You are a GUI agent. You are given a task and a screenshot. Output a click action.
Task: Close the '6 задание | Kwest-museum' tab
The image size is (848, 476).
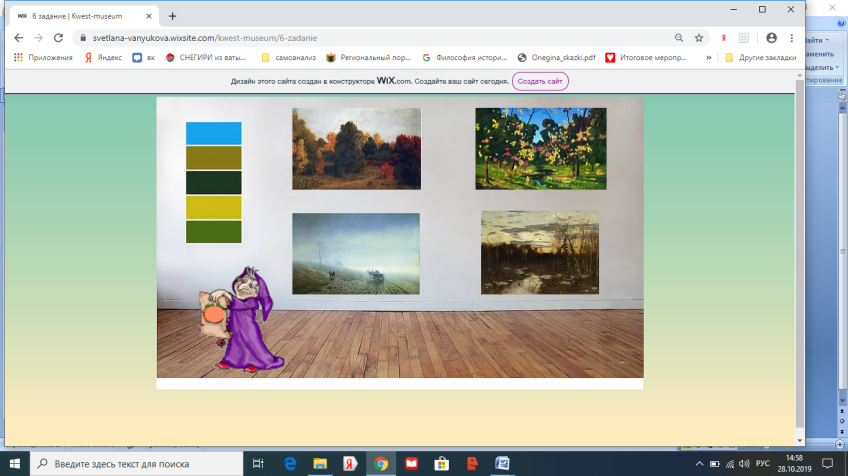149,16
